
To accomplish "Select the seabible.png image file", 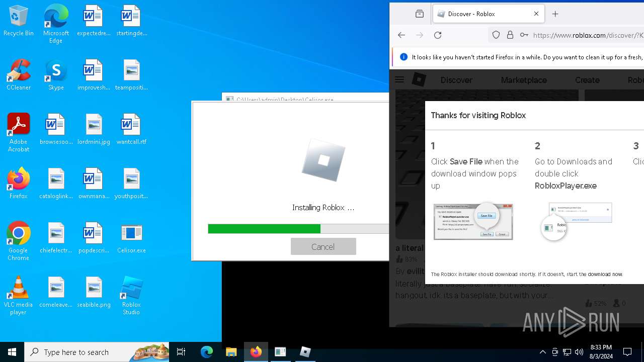I will tap(93, 293).
